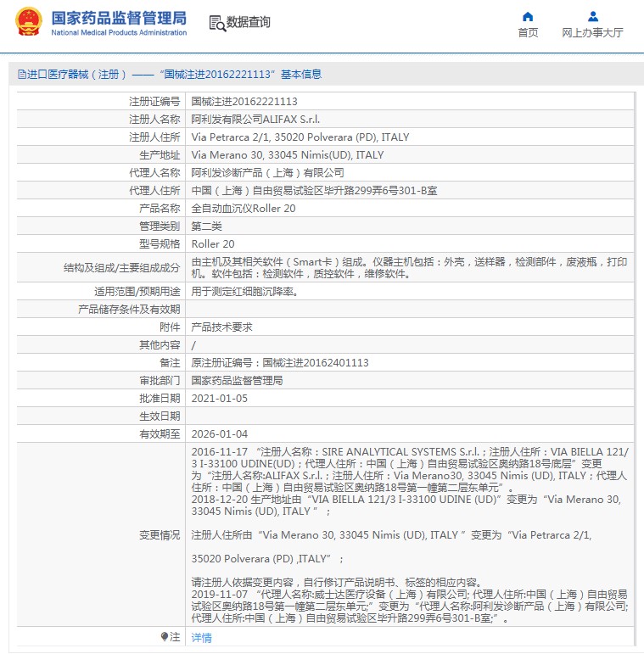The width and height of the screenshot is (644, 654).
Task: Click the 型号规格 label
Action: pyautogui.click(x=160, y=244)
